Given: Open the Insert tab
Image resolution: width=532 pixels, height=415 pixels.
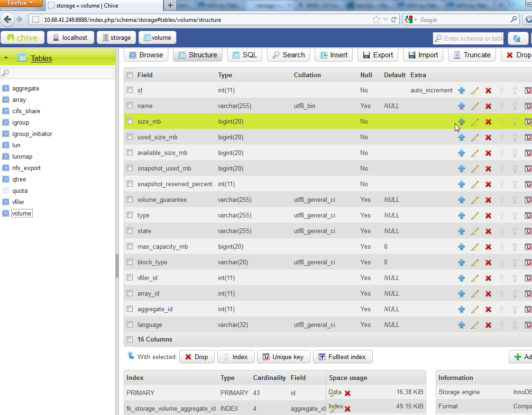Looking at the screenshot, I should 334,55.
